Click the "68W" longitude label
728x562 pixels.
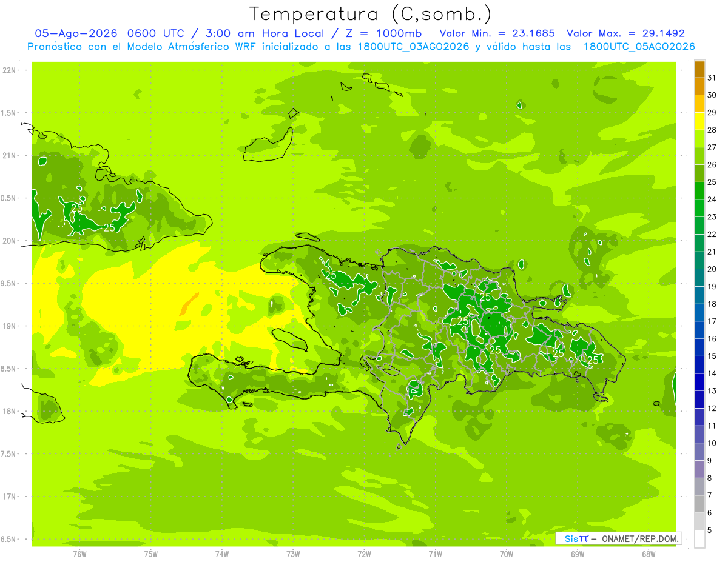649,554
